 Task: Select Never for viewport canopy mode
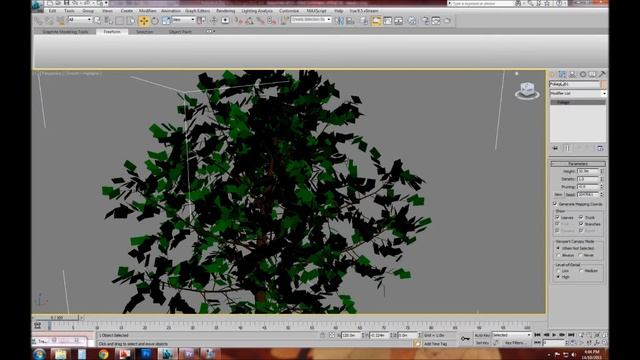(x=580, y=255)
